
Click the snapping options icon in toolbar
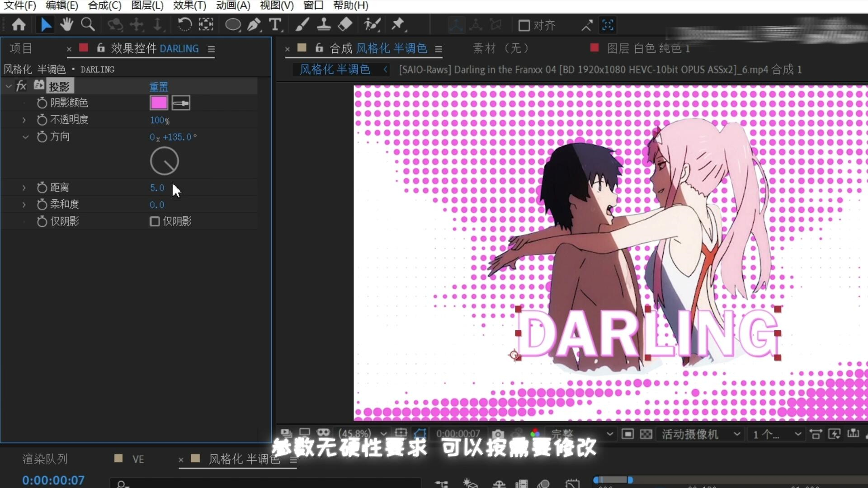point(587,25)
